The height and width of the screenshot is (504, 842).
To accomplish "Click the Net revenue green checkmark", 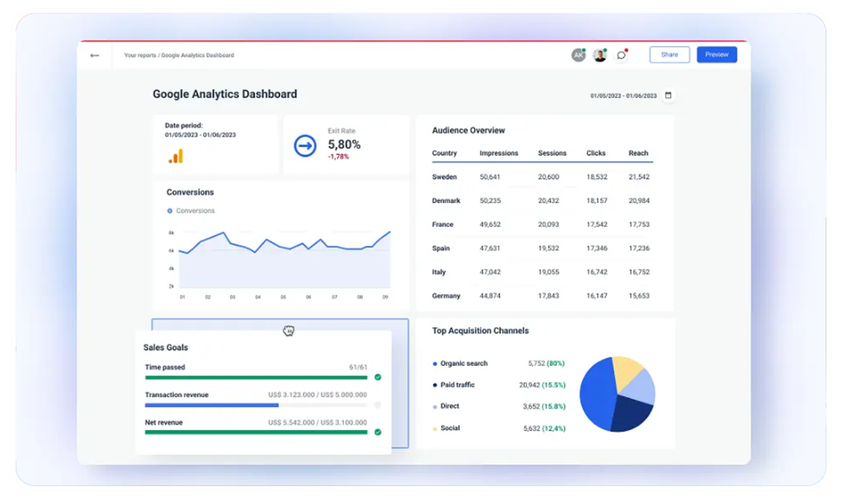I will pos(377,432).
